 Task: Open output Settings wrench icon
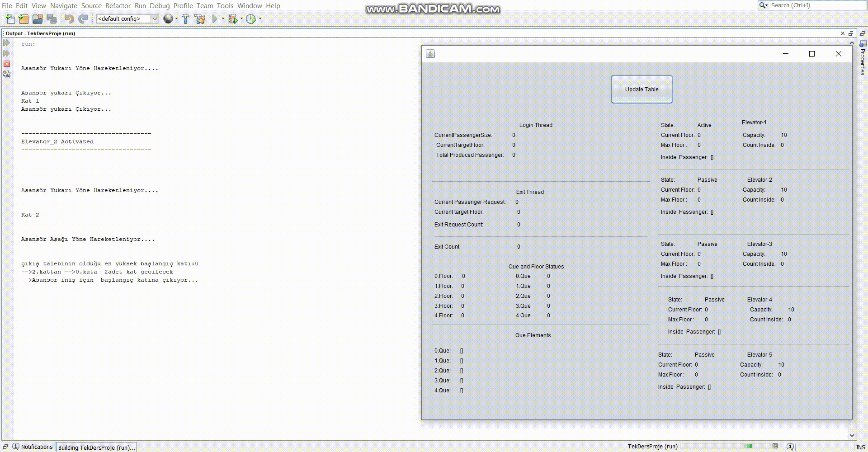tap(7, 74)
